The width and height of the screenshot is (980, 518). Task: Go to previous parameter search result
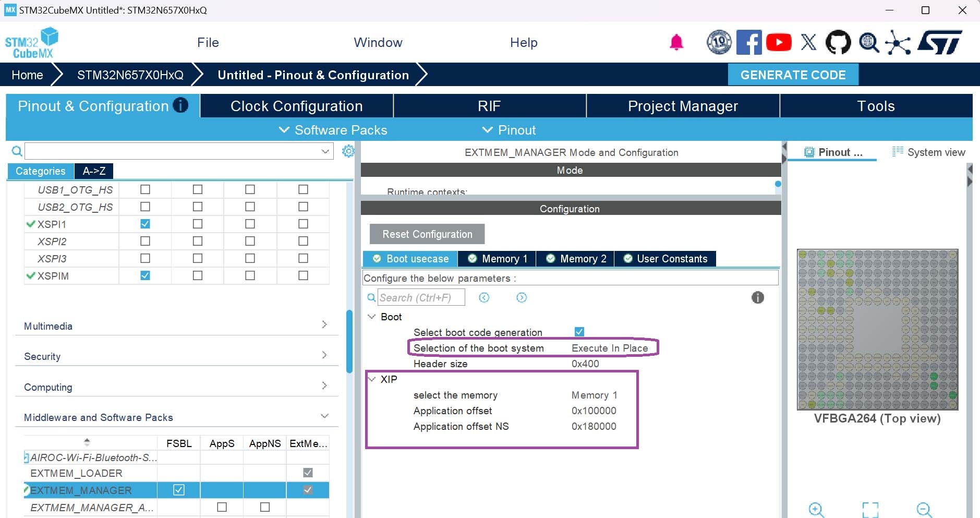click(484, 297)
